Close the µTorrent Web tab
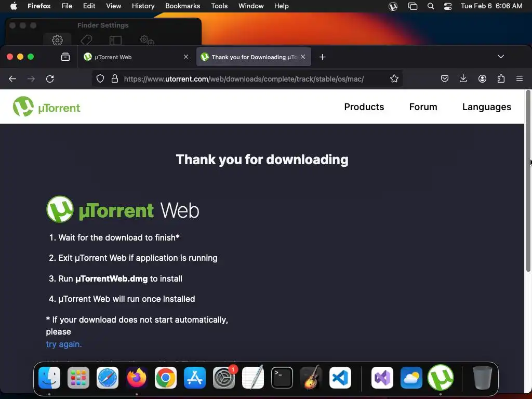 (x=186, y=57)
